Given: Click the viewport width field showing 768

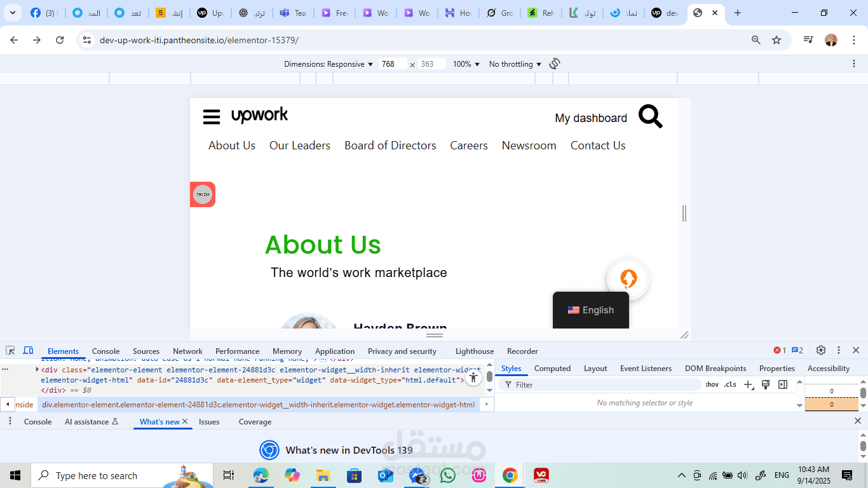Looking at the screenshot, I should click(393, 64).
